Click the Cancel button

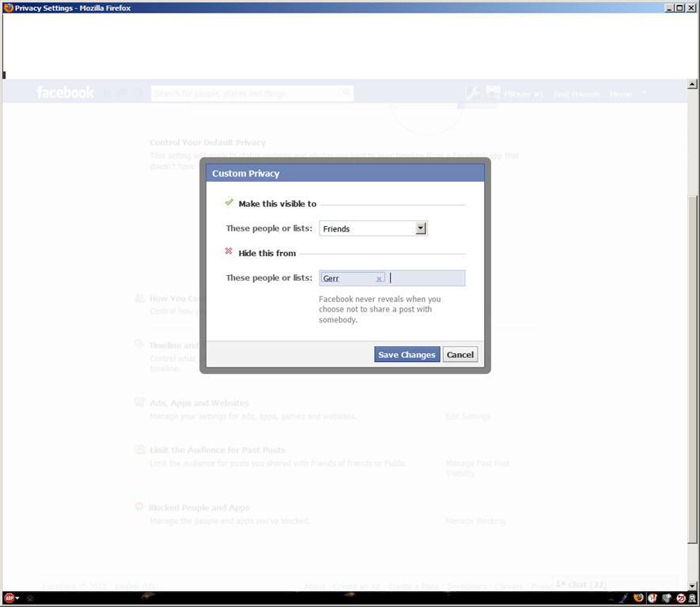point(460,354)
